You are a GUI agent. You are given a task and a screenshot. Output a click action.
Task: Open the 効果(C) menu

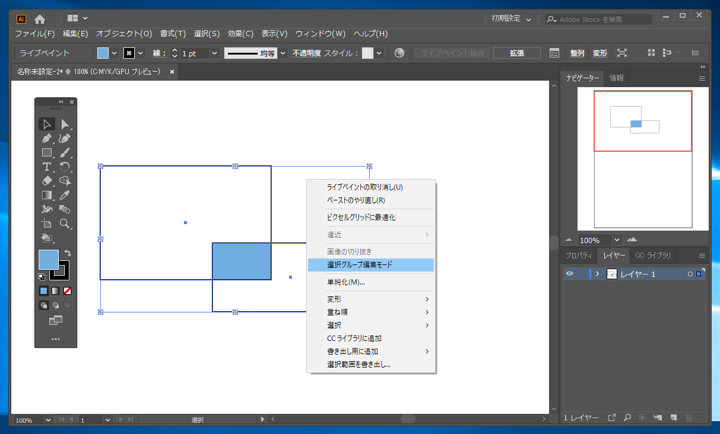click(x=240, y=34)
